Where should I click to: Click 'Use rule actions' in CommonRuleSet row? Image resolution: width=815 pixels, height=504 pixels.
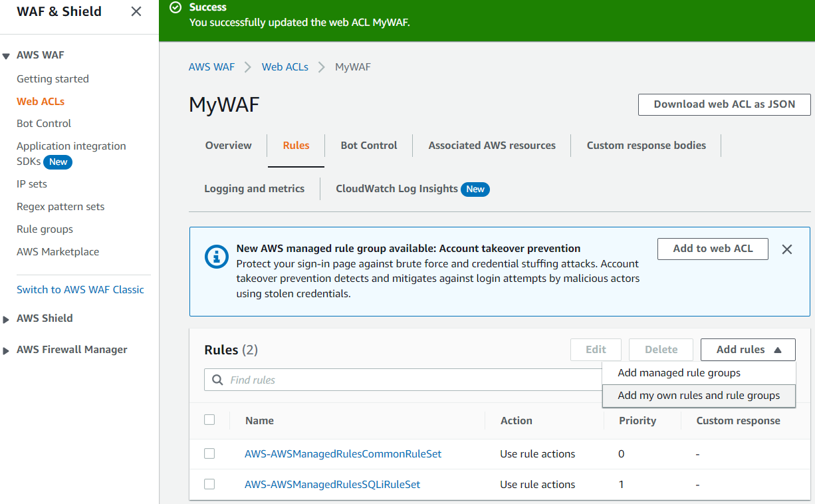pos(538,454)
